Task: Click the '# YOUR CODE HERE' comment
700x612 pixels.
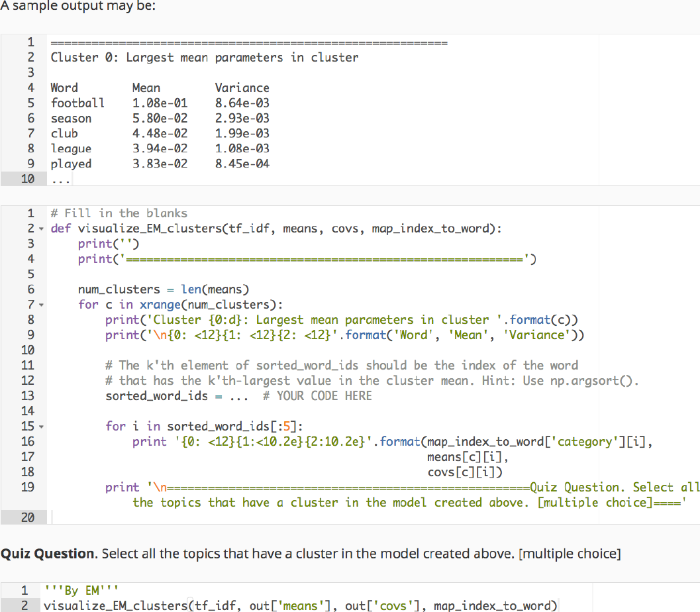Action: coord(317,396)
